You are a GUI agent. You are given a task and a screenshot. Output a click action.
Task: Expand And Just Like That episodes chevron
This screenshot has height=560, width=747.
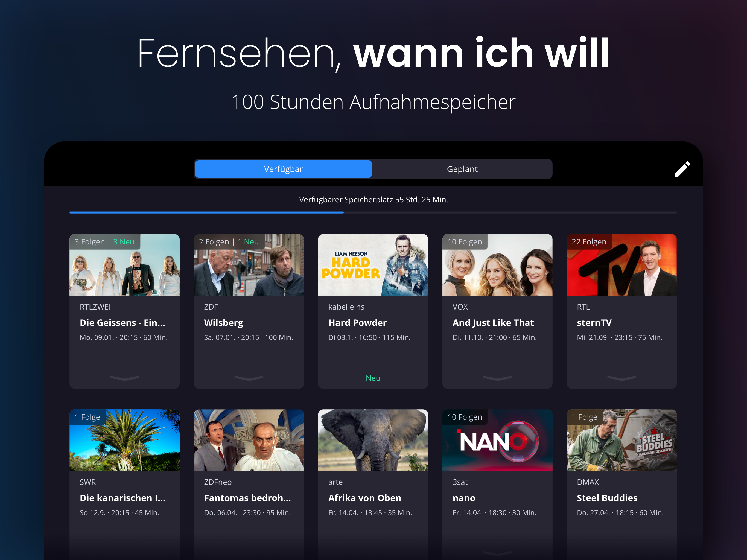pos(497,378)
